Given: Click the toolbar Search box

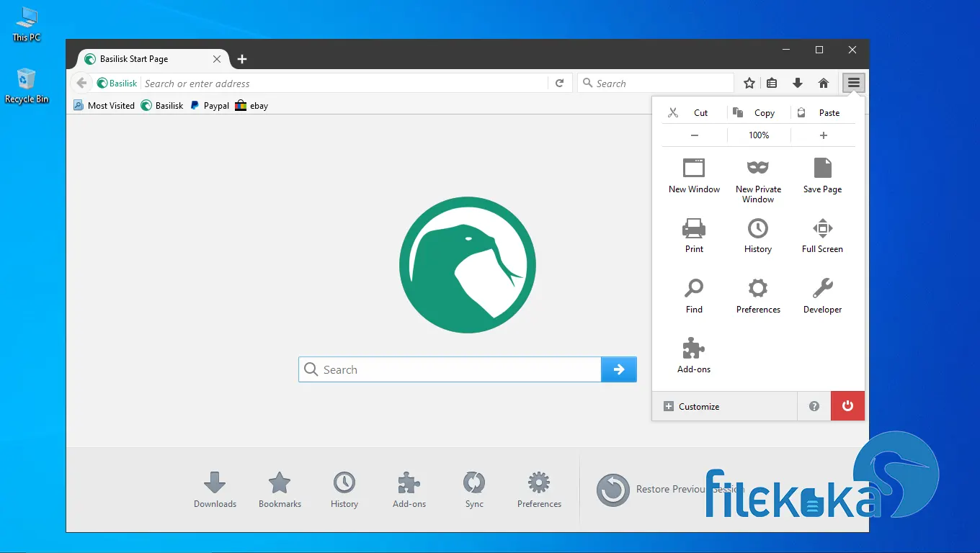Looking at the screenshot, I should (x=656, y=84).
